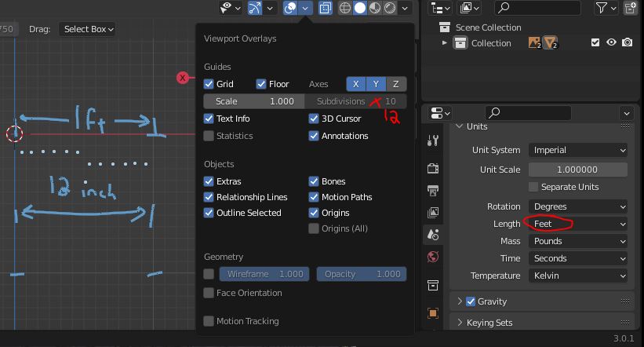This screenshot has width=644, height=347.
Task: Toggle Y axis button
Action: pos(376,84)
